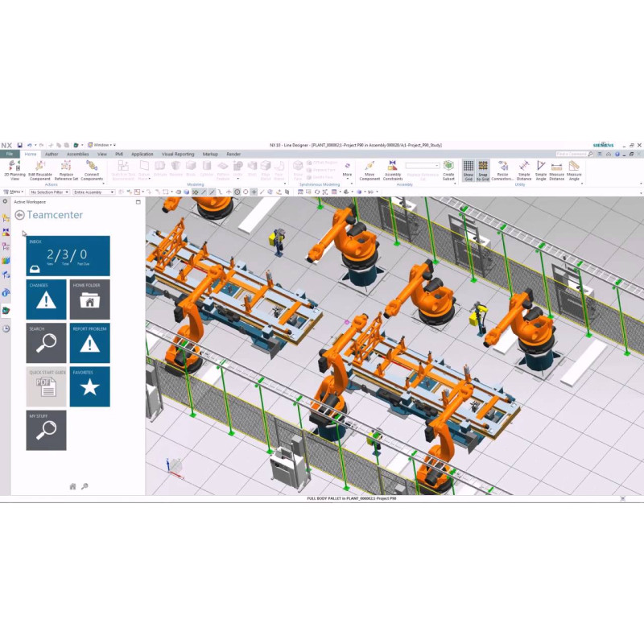Switch to the Assemblies ribbon tab

pos(77,154)
